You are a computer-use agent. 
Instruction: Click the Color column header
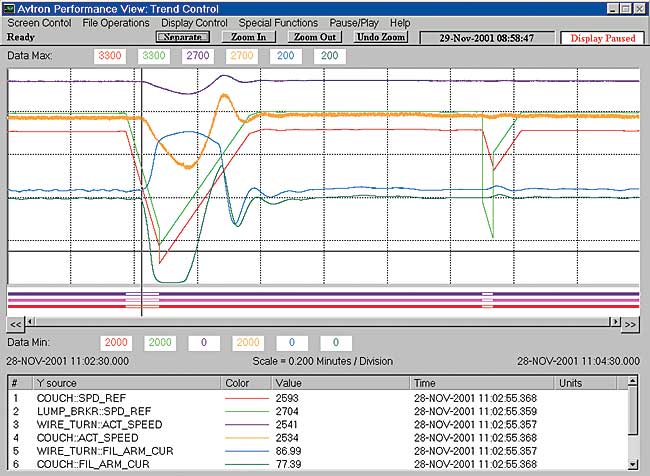pos(246,383)
